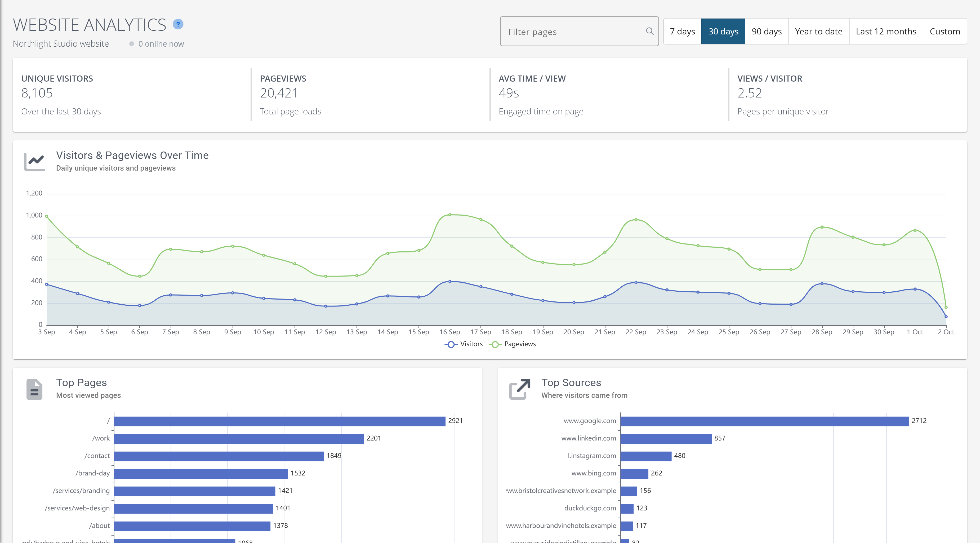Click the l.instagram.com source bar
The height and width of the screenshot is (543, 980).
(646, 456)
